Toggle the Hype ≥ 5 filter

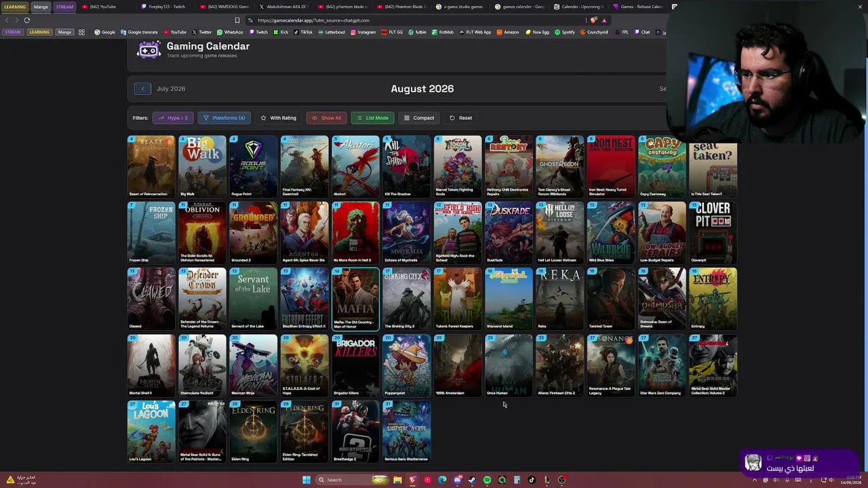pos(173,118)
